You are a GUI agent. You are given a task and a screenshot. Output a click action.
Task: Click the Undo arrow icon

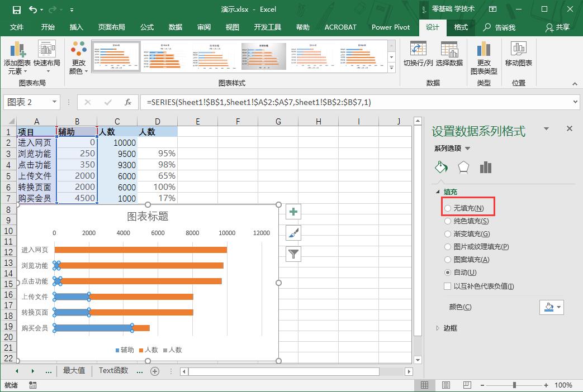33,9
